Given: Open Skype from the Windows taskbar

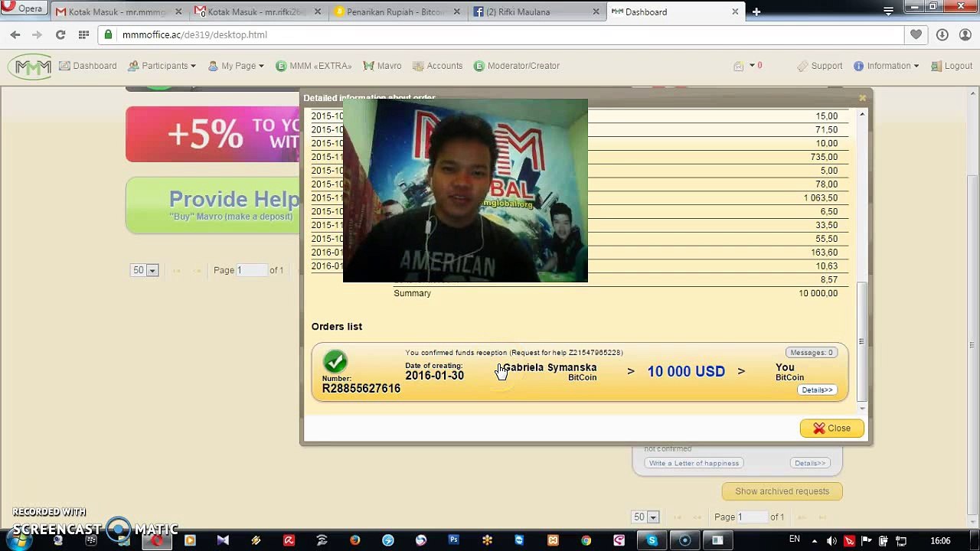Looking at the screenshot, I should click(652, 540).
